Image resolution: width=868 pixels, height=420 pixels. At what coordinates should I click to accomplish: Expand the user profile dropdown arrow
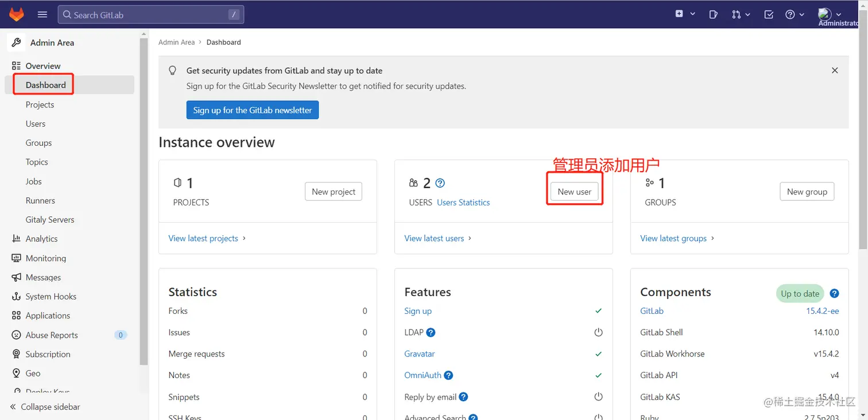pos(839,14)
